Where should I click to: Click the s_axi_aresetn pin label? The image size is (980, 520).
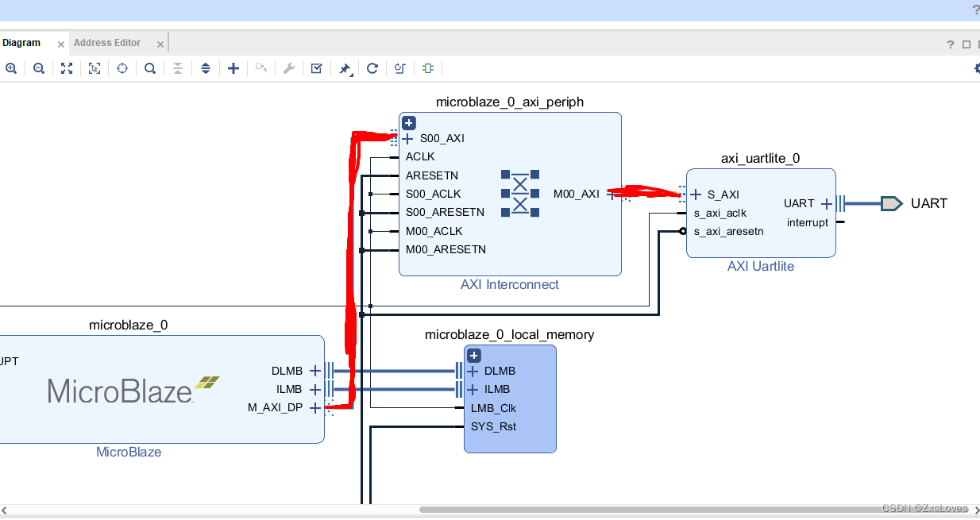coord(729,232)
